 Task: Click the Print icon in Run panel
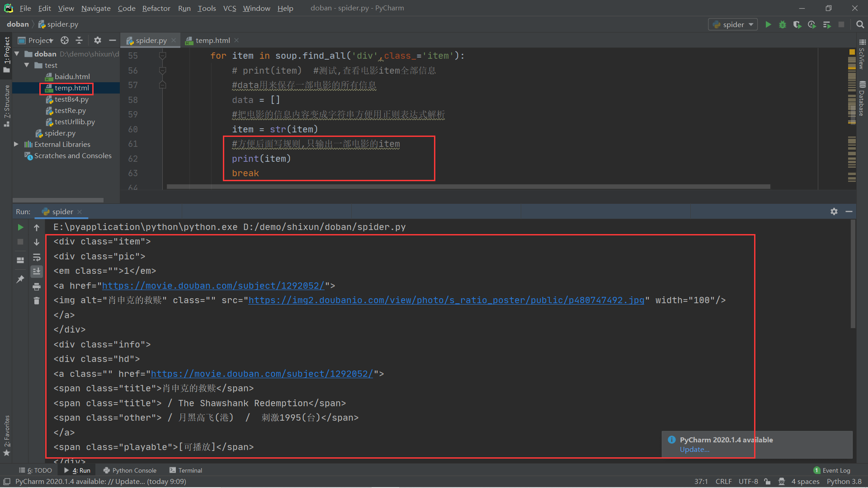37,286
